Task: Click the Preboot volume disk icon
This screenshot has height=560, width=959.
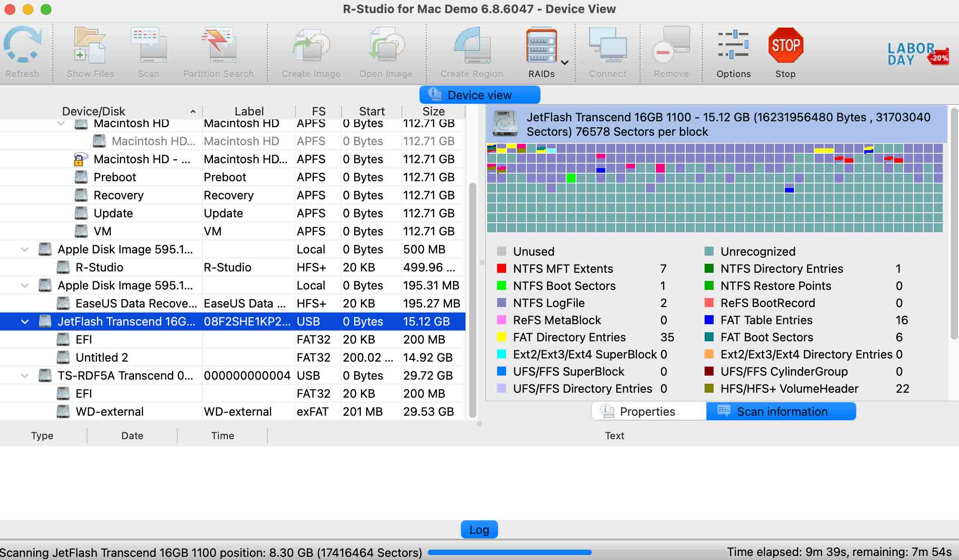Action: (81, 177)
